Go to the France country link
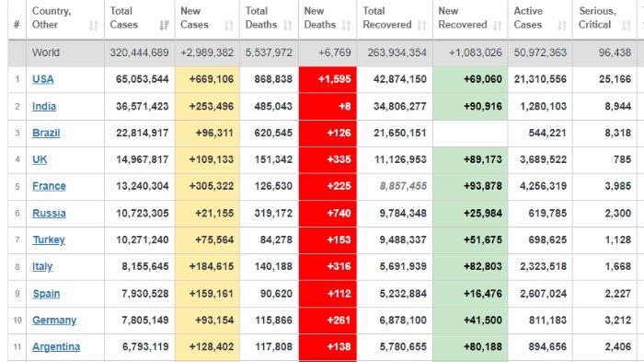This screenshot has width=644, height=362. 49,186
